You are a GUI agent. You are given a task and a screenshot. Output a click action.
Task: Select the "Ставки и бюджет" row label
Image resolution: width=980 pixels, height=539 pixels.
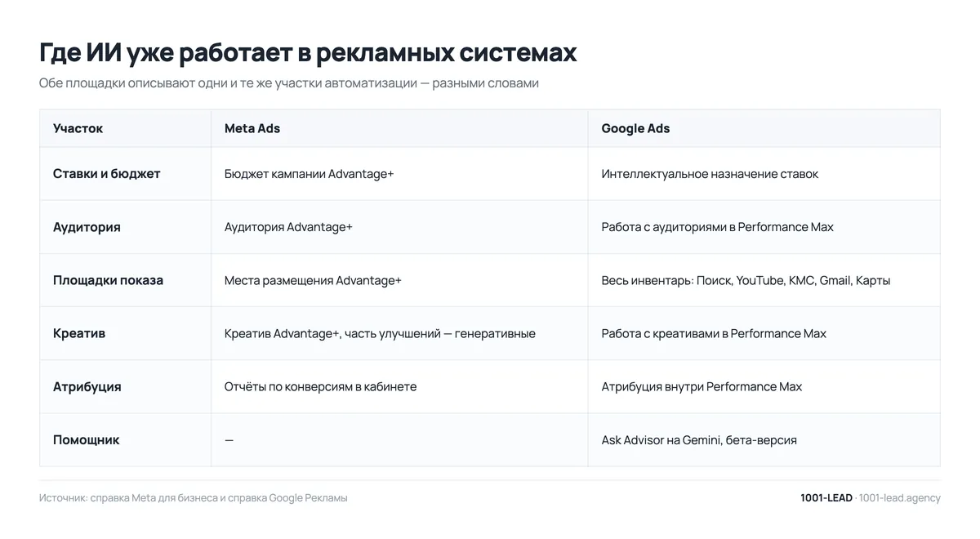click(x=107, y=174)
